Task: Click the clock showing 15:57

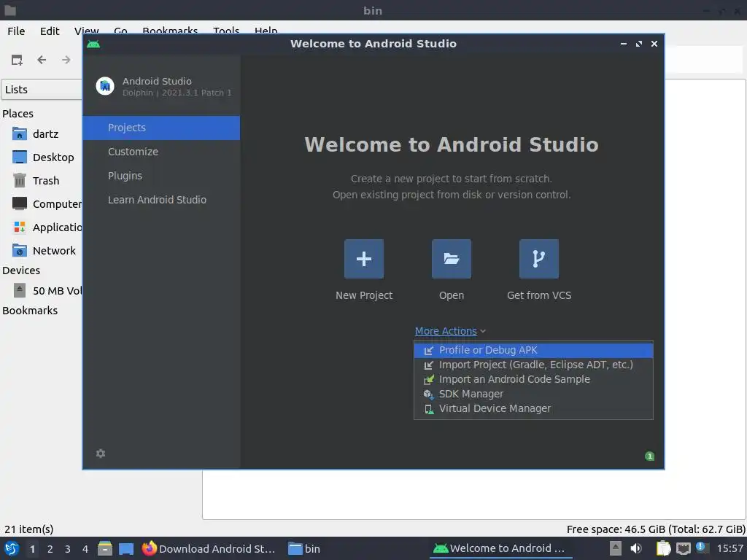Action: pos(729,548)
